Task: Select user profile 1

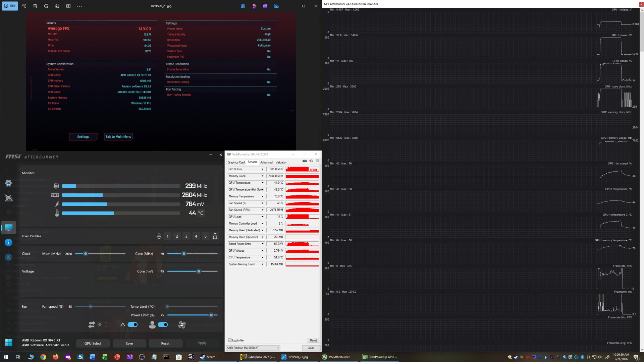Action: click(x=167, y=236)
